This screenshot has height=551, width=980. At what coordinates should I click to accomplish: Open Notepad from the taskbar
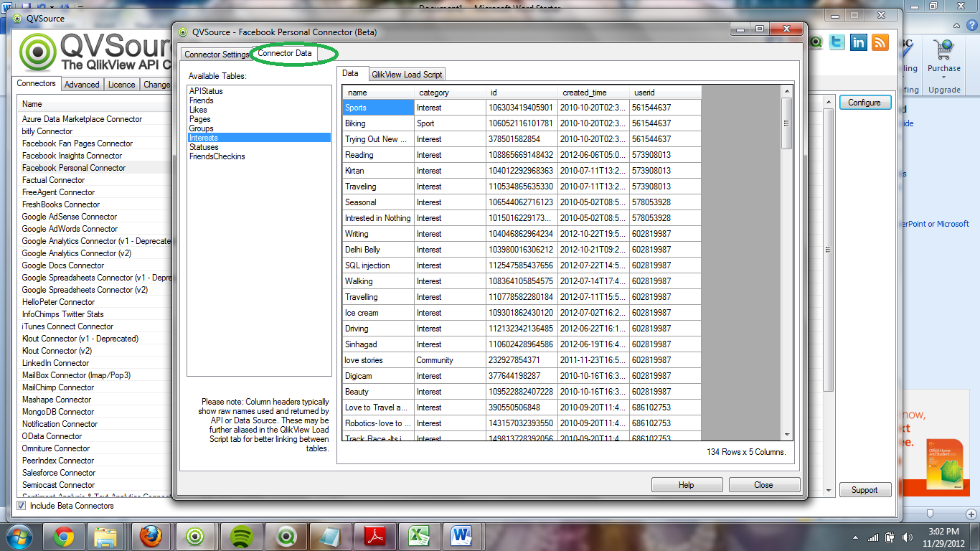pos(331,536)
